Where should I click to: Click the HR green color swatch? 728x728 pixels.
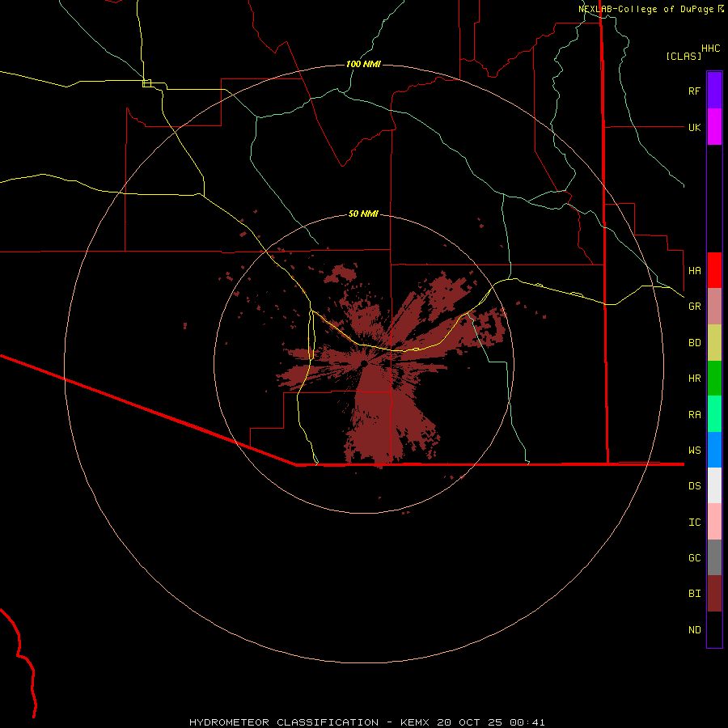(714, 378)
